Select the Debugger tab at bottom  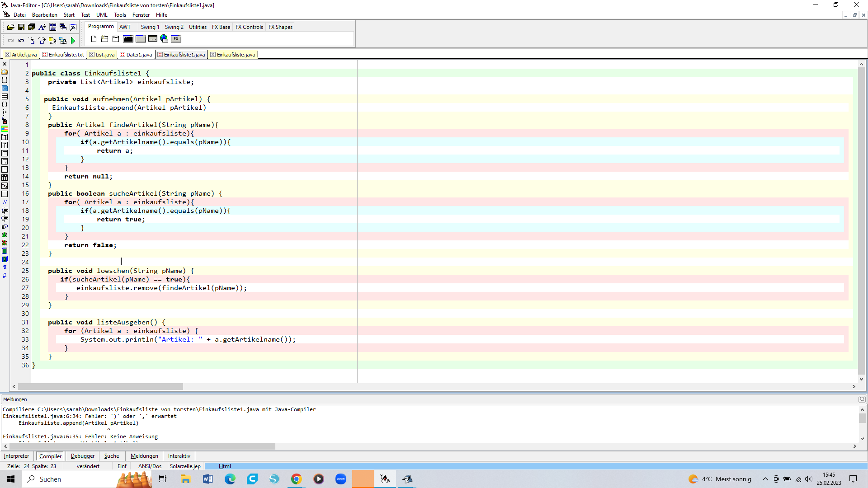pyautogui.click(x=83, y=456)
